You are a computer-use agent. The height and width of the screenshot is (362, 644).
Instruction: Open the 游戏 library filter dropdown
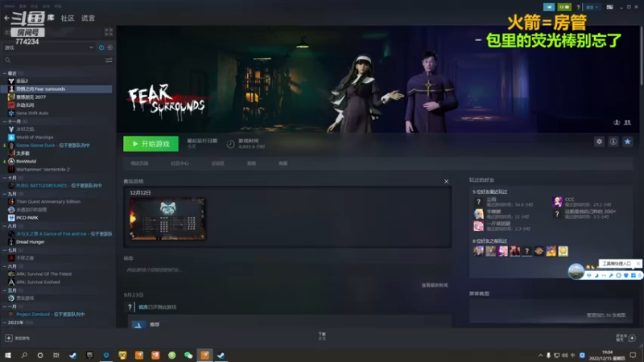tap(49, 47)
